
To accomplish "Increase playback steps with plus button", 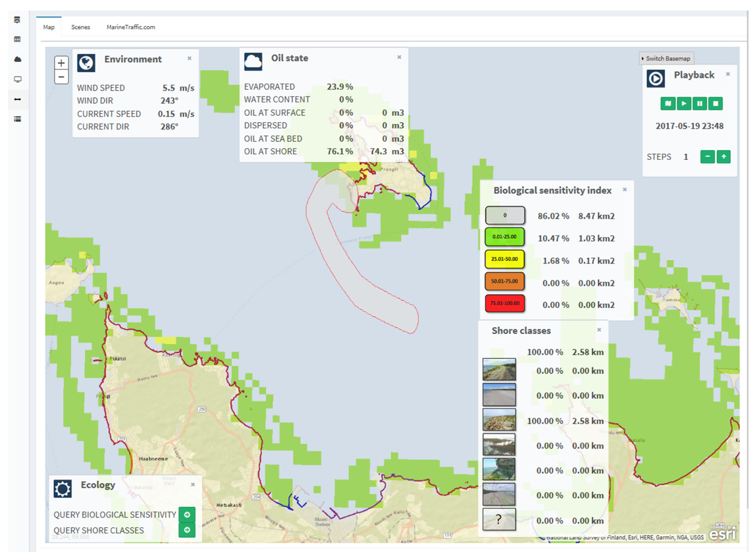I will tap(723, 157).
